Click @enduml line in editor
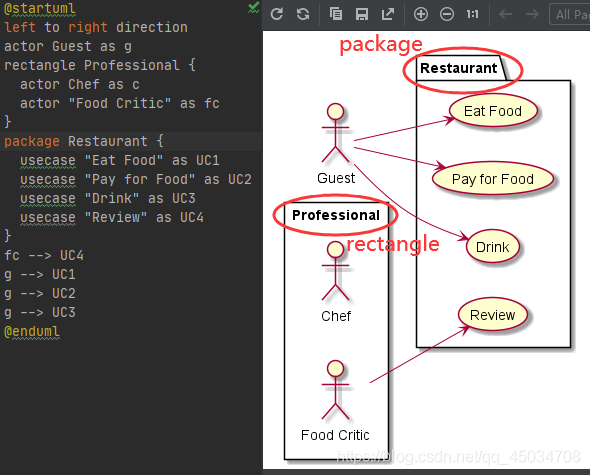Viewport: 590px width, 475px height. (32, 332)
